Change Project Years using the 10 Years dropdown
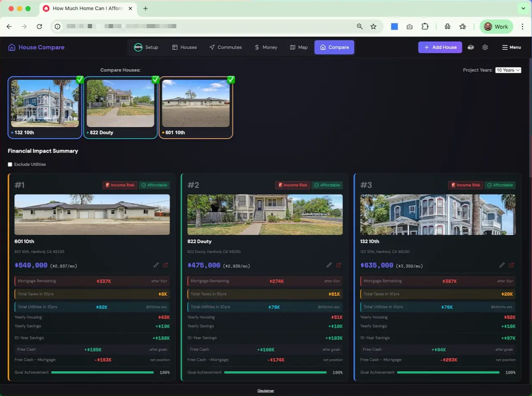 508,70
